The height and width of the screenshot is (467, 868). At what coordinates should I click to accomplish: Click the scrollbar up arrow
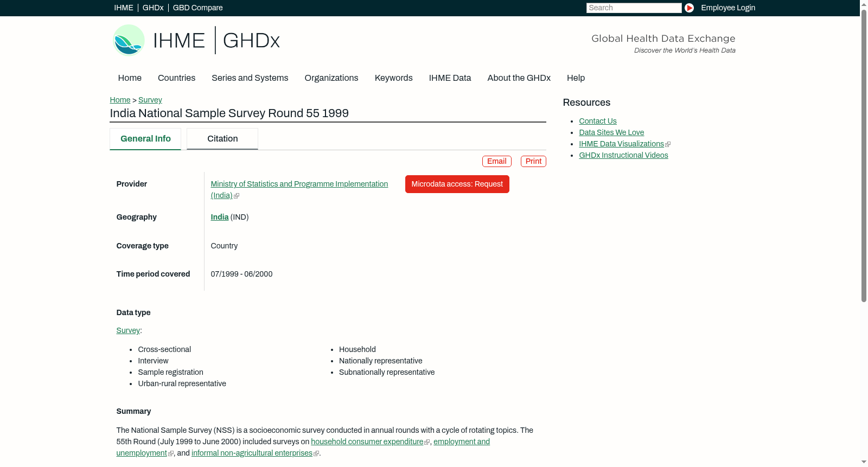tap(864, 4)
